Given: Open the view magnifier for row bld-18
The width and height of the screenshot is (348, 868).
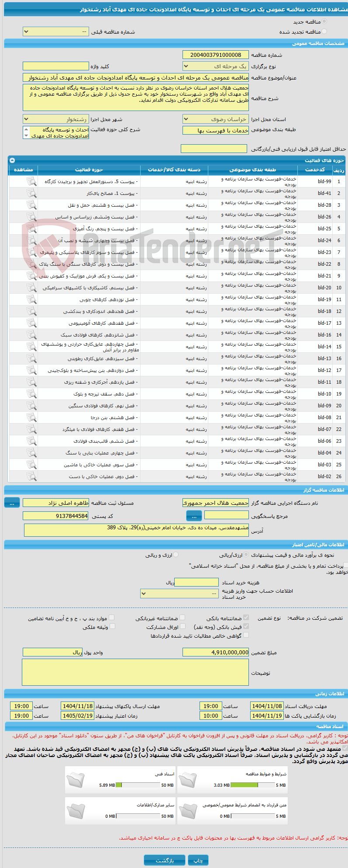Looking at the screenshot, I should click(x=31, y=311).
